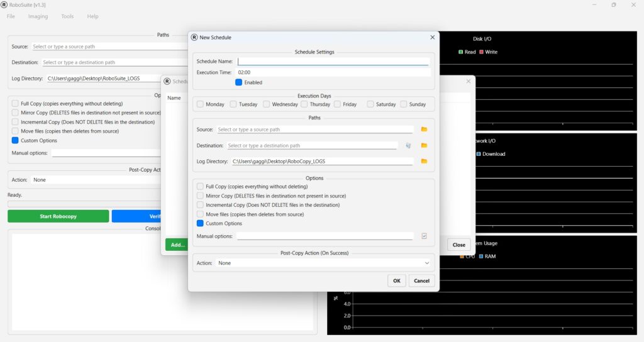Open the Imaging menu
The width and height of the screenshot is (644, 342).
(x=38, y=16)
